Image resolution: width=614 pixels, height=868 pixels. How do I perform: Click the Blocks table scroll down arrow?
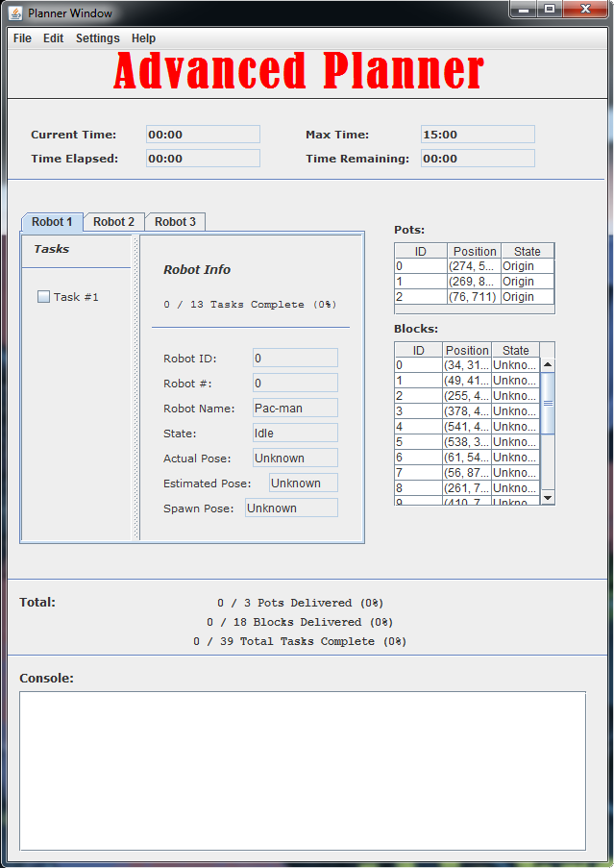pyautogui.click(x=548, y=497)
